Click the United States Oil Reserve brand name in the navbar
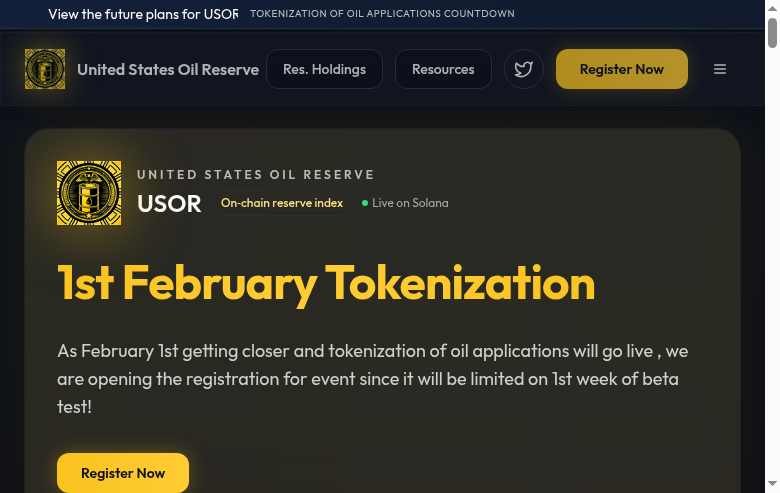 (168, 69)
